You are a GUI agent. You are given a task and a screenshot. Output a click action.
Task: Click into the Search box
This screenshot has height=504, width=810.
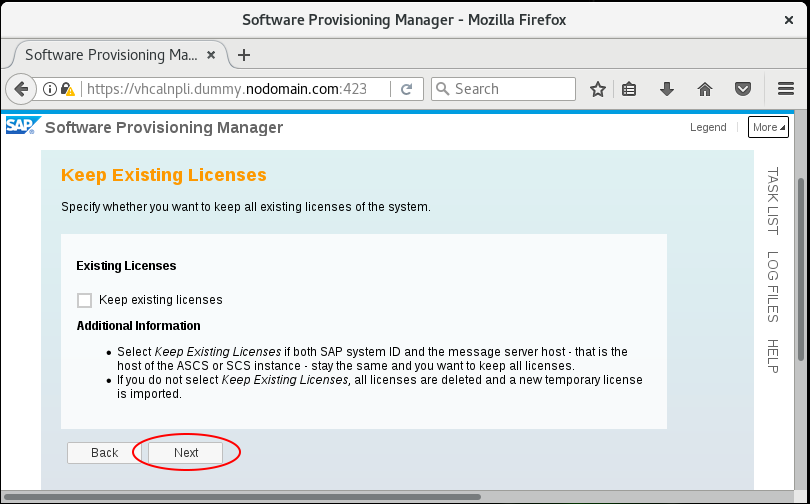(504, 89)
